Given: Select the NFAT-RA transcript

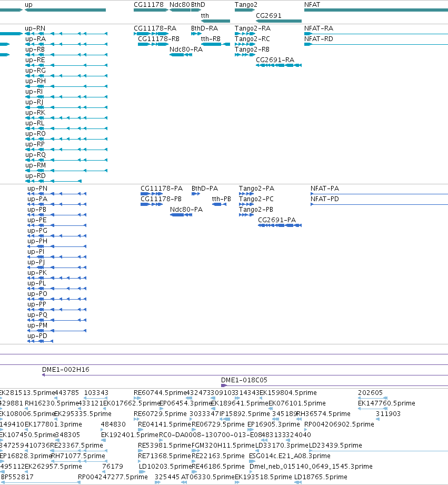Looking at the screenshot, I should click(x=376, y=34).
